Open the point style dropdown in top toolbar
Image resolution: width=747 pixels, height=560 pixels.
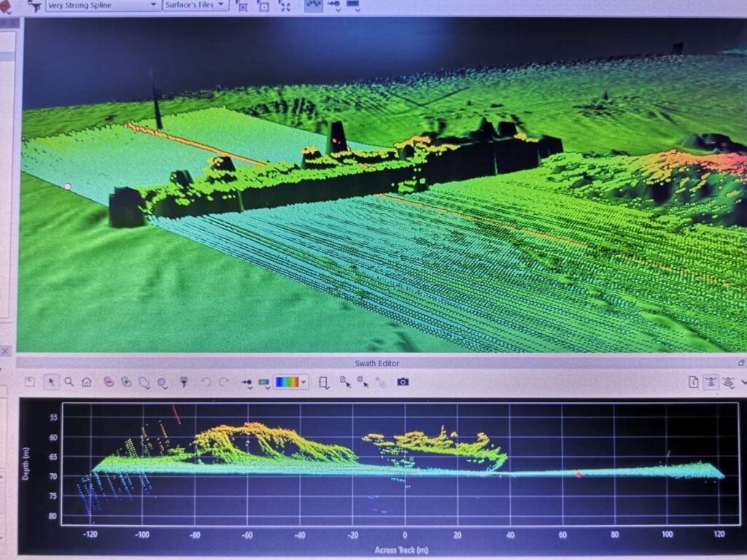click(x=334, y=5)
